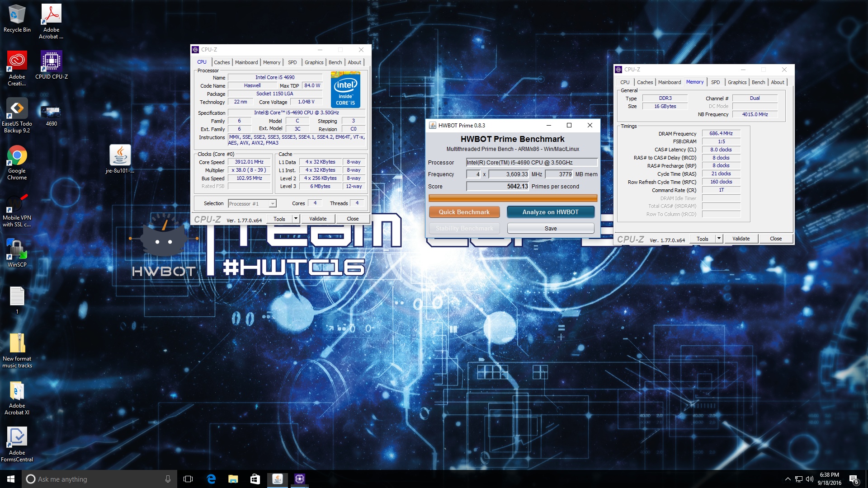868x488 pixels.
Task: Open Graphics tab in left CPU-Z window
Action: (x=314, y=62)
